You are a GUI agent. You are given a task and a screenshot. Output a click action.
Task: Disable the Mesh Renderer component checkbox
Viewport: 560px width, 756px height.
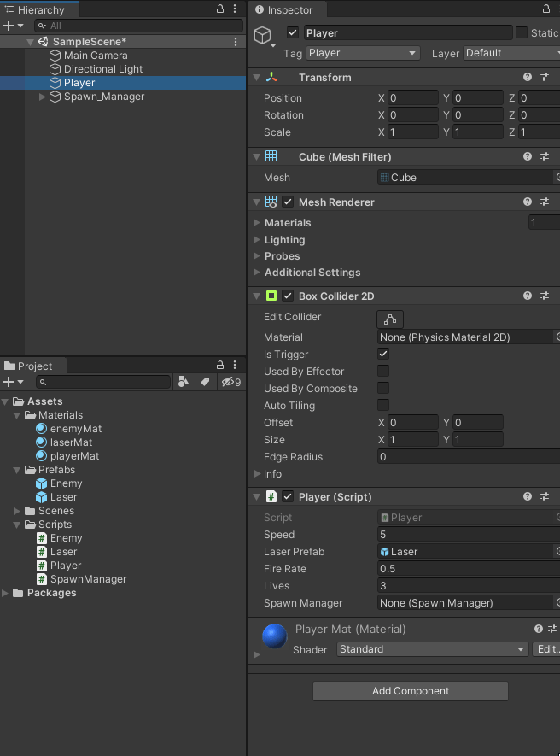[288, 202]
